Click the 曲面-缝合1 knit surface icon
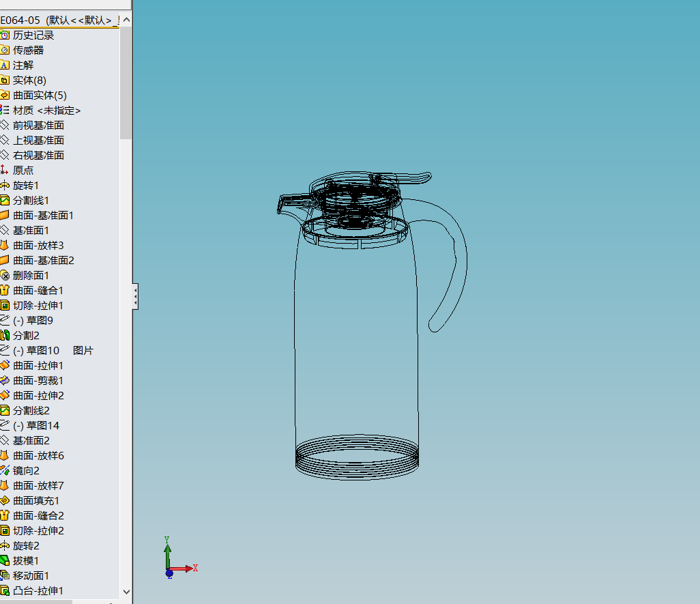 pos(5,290)
